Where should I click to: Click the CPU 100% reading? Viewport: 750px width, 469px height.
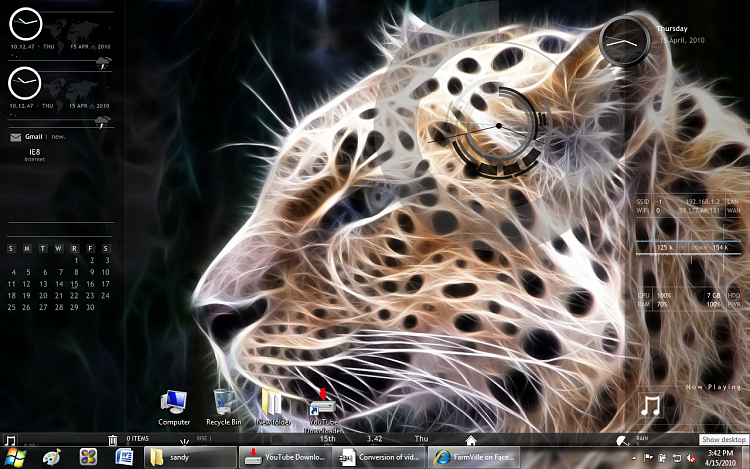(x=664, y=295)
